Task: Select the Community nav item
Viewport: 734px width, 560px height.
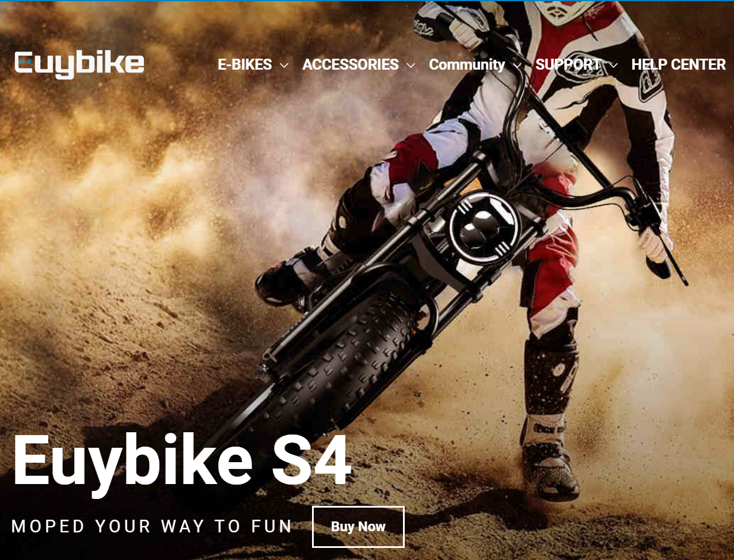Action: point(467,64)
